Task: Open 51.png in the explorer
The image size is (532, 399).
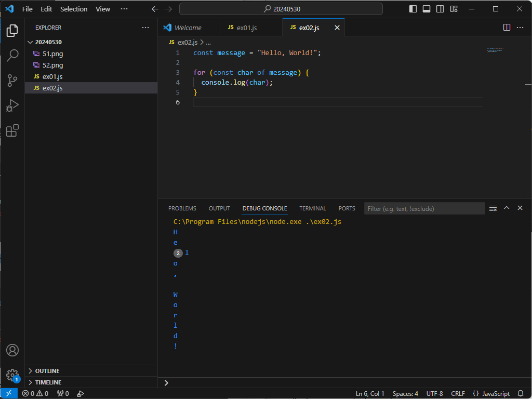Action: pyautogui.click(x=91, y=54)
